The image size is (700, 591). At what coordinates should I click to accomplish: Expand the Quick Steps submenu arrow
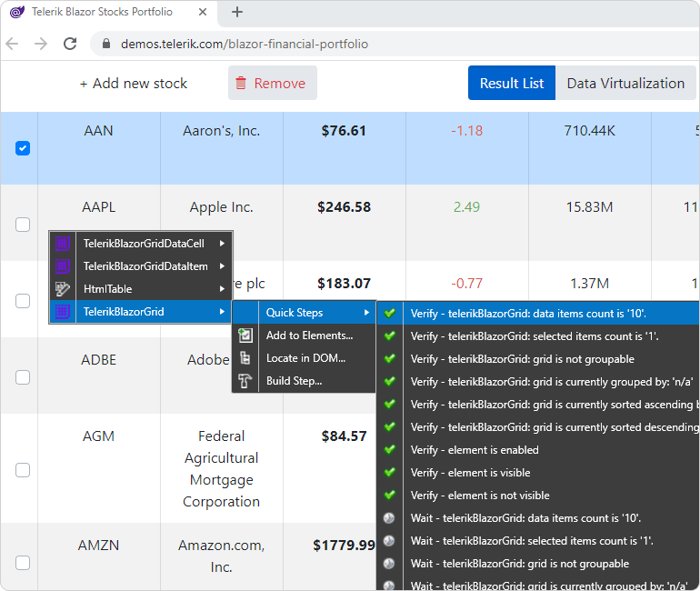pyautogui.click(x=366, y=313)
